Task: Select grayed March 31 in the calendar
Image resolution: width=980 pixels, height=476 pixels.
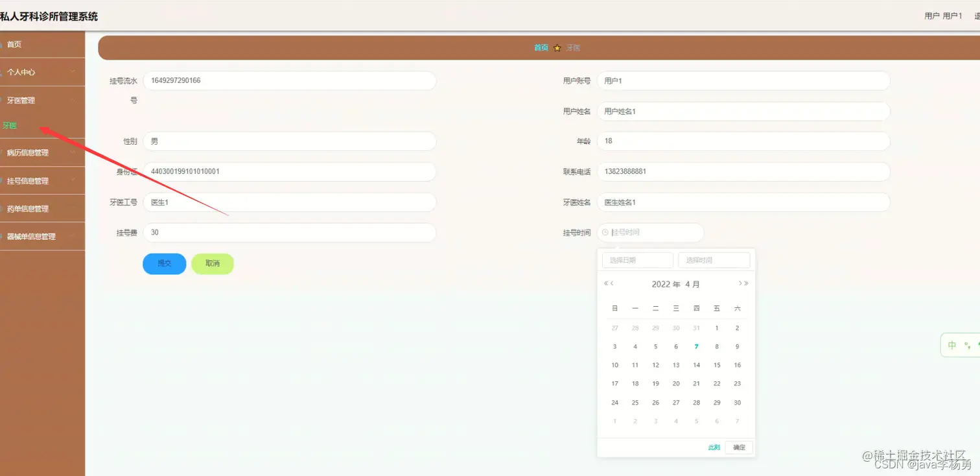Action: pyautogui.click(x=696, y=328)
